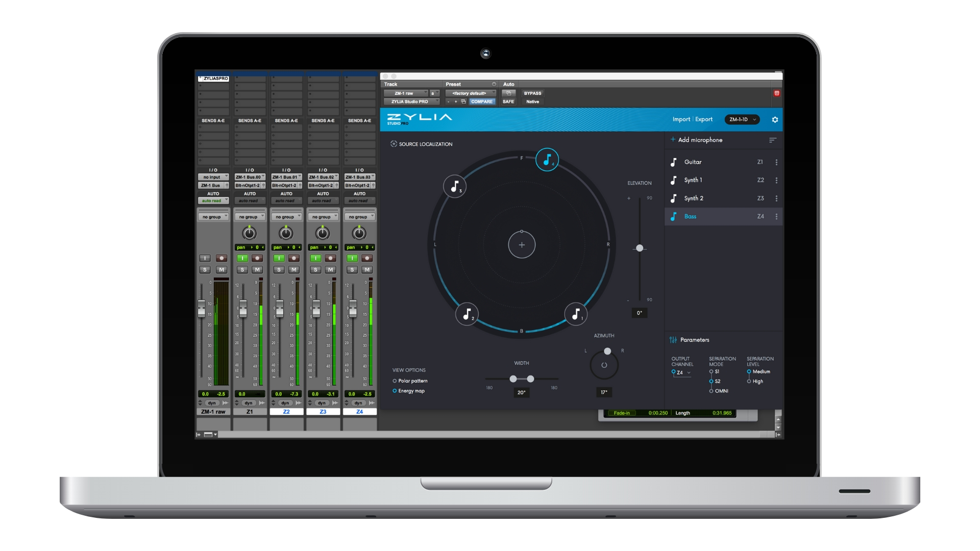
Task: Open the ZM-1 raw track selector
Action: point(406,93)
